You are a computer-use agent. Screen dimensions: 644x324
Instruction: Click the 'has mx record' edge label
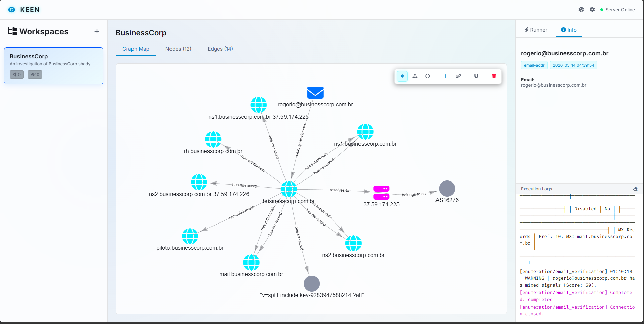pos(275,224)
